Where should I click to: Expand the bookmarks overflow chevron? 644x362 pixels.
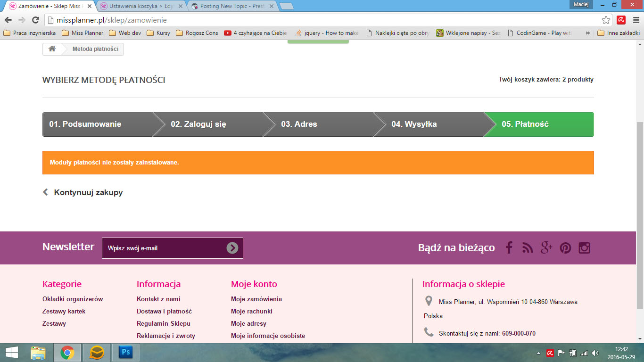click(x=587, y=33)
